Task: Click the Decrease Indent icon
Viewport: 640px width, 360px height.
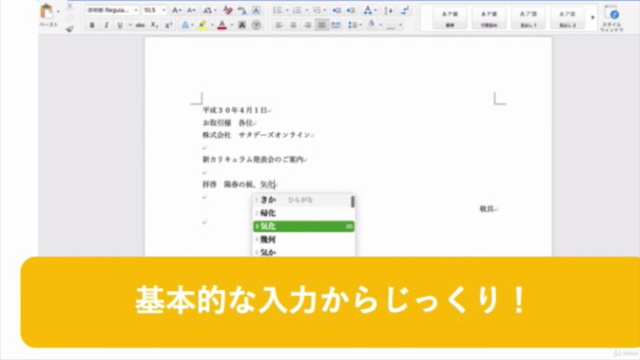Action: tap(336, 10)
